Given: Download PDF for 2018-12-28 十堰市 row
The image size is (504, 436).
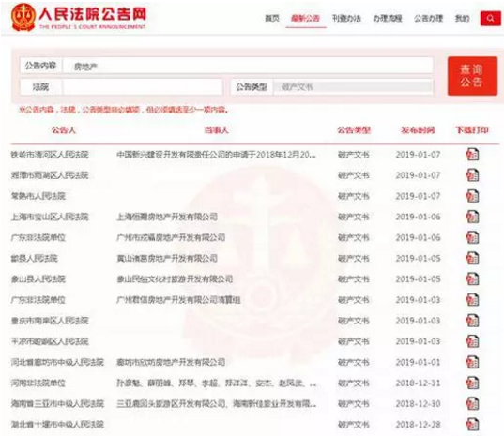Looking at the screenshot, I should coord(472,425).
